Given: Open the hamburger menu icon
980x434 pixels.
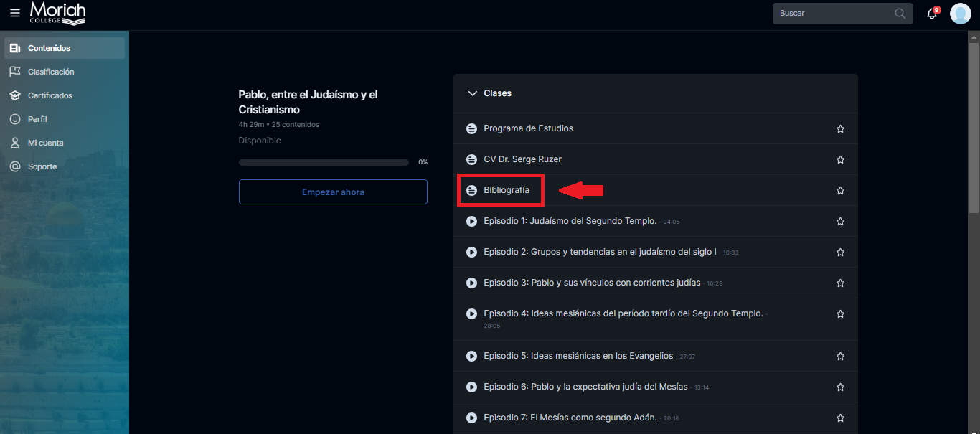Looking at the screenshot, I should click(x=15, y=13).
